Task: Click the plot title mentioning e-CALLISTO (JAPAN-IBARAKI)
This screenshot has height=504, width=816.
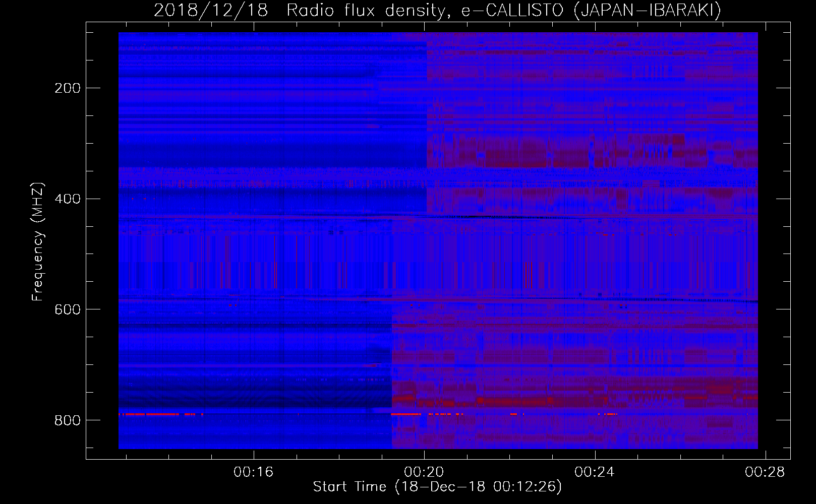Action: coord(437,10)
